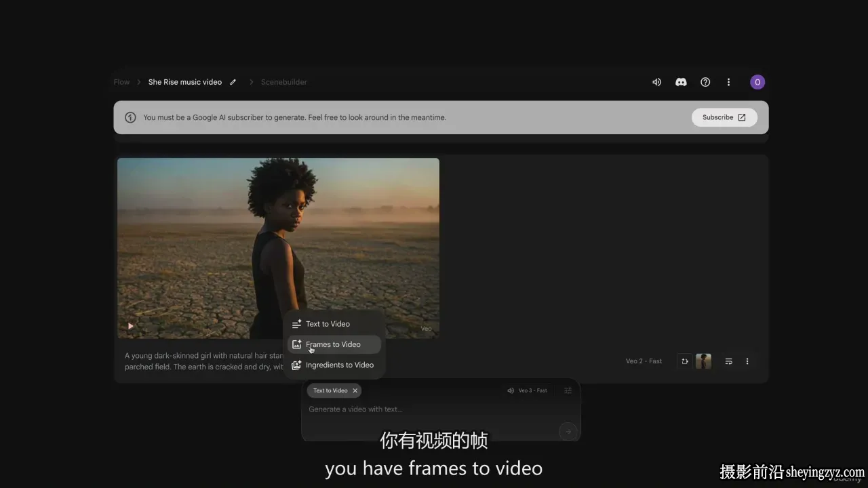Open the Scenebuilder breadcrumb

283,82
